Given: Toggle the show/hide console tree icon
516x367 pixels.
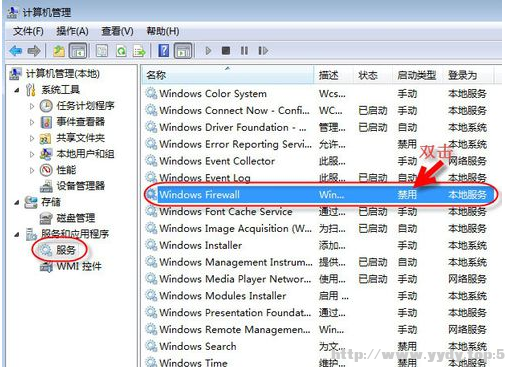Looking at the screenshot, I should click(78, 51).
